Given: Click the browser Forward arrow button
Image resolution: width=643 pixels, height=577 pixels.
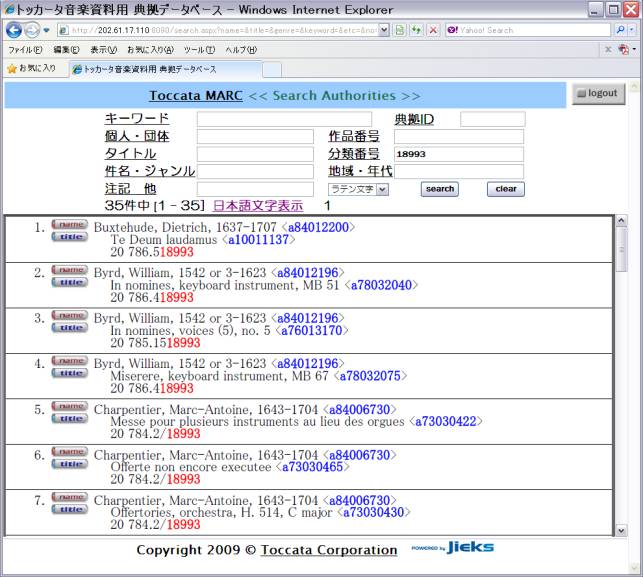Looking at the screenshot, I should (32, 30).
